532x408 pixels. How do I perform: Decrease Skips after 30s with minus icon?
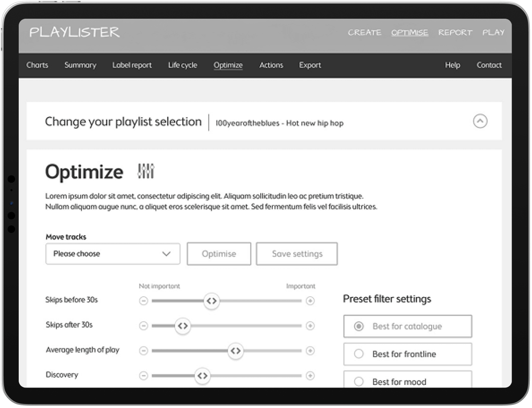click(143, 326)
